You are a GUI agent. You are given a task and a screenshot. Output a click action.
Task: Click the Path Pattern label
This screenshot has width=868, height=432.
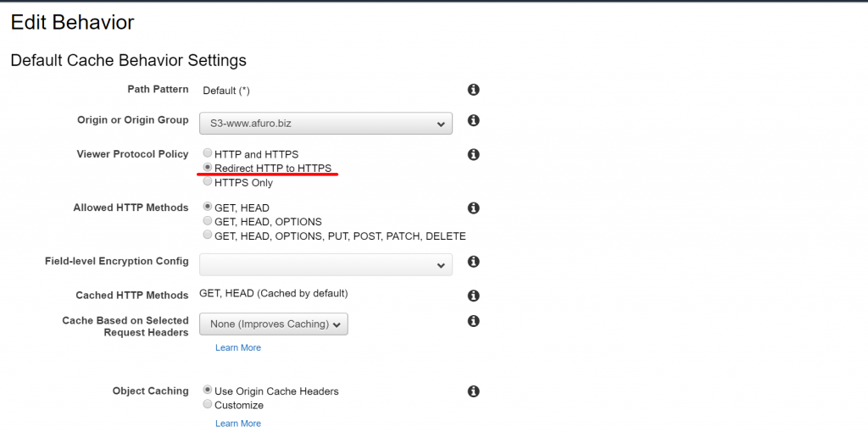(x=158, y=89)
